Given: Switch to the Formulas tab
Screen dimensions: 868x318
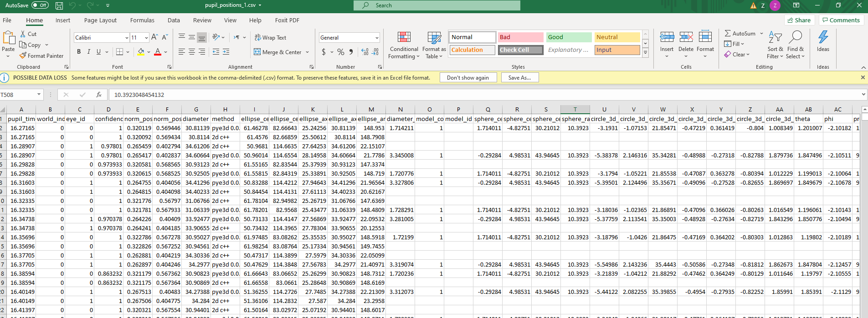Looking at the screenshot, I should pos(142,20).
